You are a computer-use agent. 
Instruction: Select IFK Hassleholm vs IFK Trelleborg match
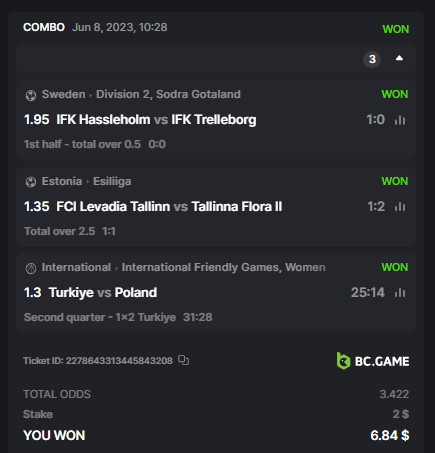[x=156, y=120]
